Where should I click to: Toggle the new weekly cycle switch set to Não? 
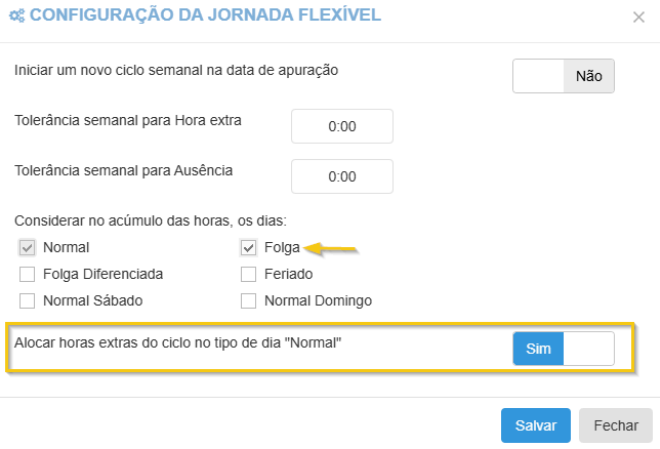[x=563, y=76]
